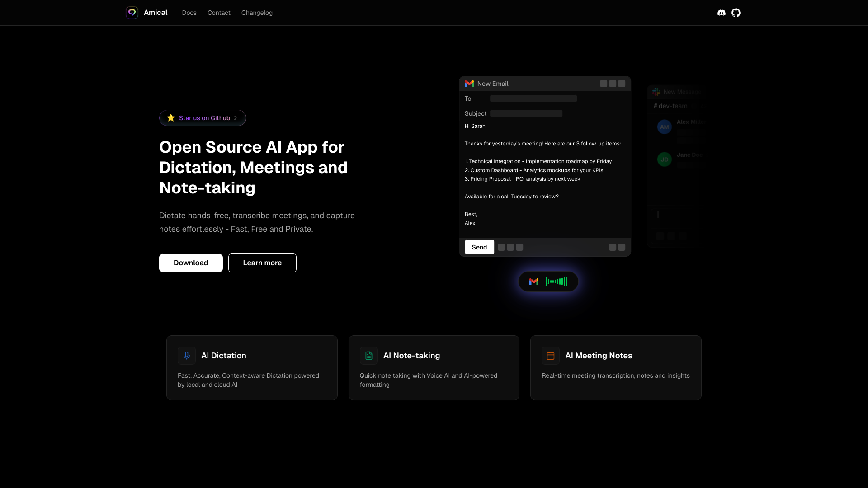Open the Docs menu item
This screenshot has height=488, width=868.
click(x=189, y=13)
